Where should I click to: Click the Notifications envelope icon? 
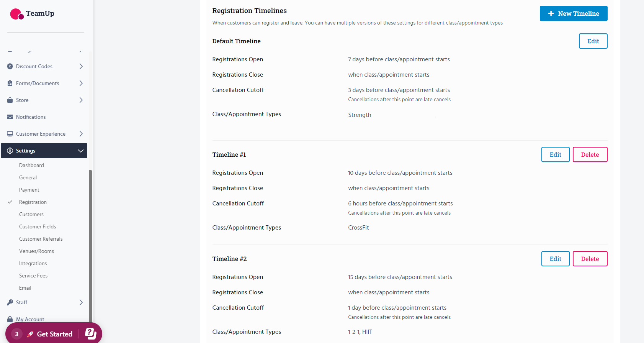click(10, 117)
